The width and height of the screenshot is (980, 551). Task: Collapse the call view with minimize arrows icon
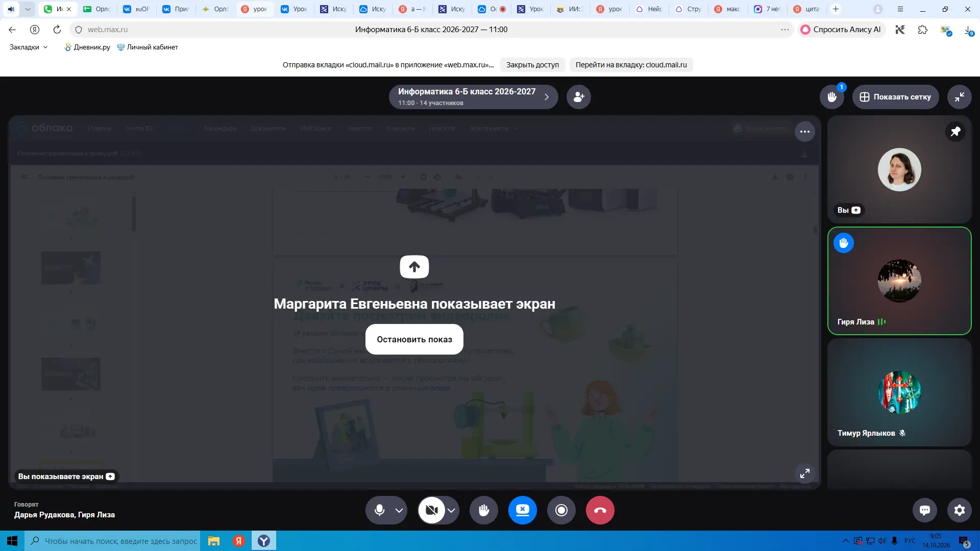[959, 97]
